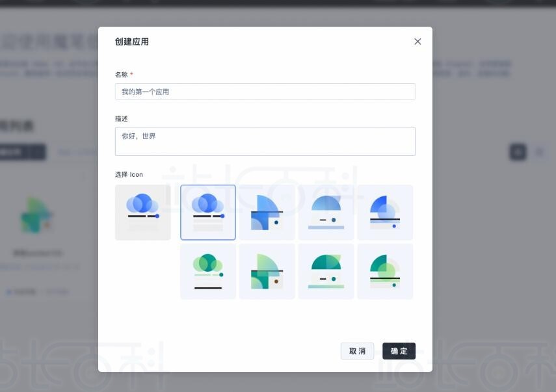This screenshot has width=556, height=392.
Task: Select the blue geometric half-circle icon
Action: 267,212
